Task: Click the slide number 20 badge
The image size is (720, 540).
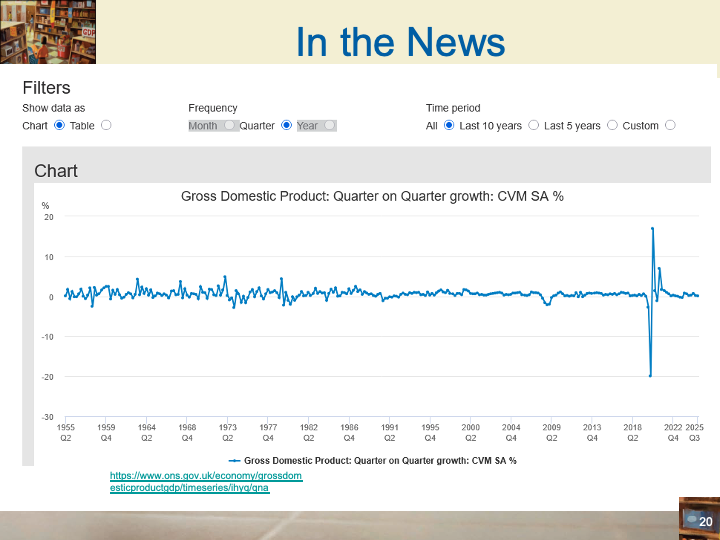Action: [704, 521]
